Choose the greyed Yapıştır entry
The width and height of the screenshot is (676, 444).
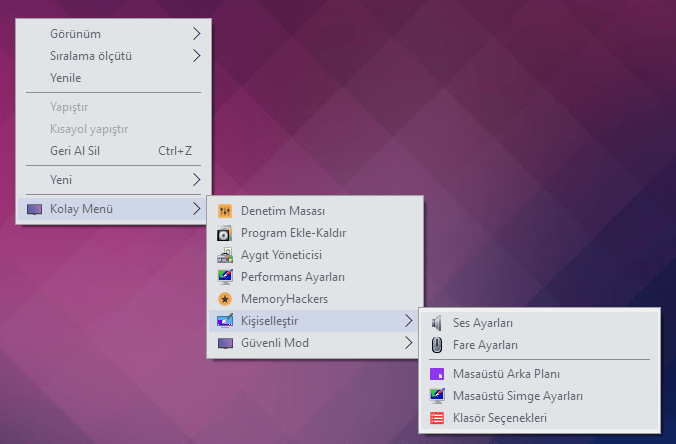click(x=113, y=107)
